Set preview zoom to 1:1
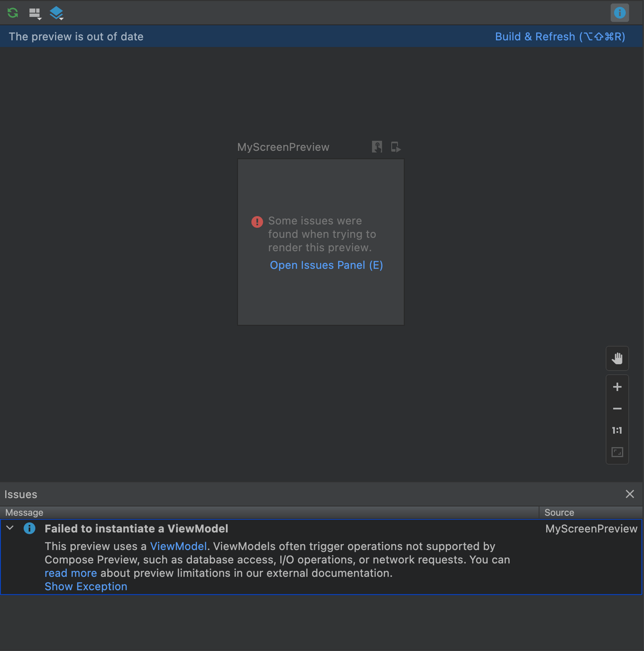This screenshot has height=651, width=644. click(617, 430)
